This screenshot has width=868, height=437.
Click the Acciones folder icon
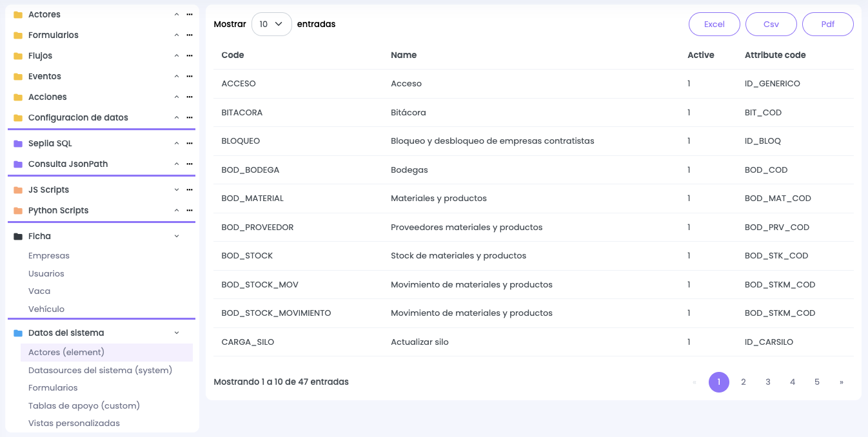pos(18,97)
